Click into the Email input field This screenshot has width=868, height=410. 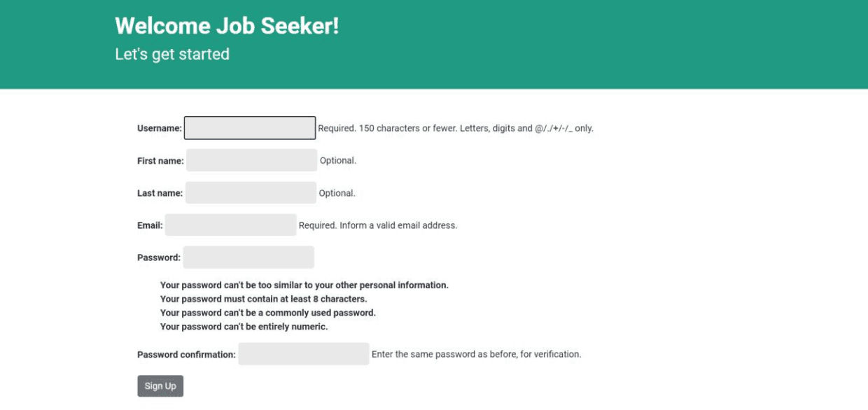230,225
